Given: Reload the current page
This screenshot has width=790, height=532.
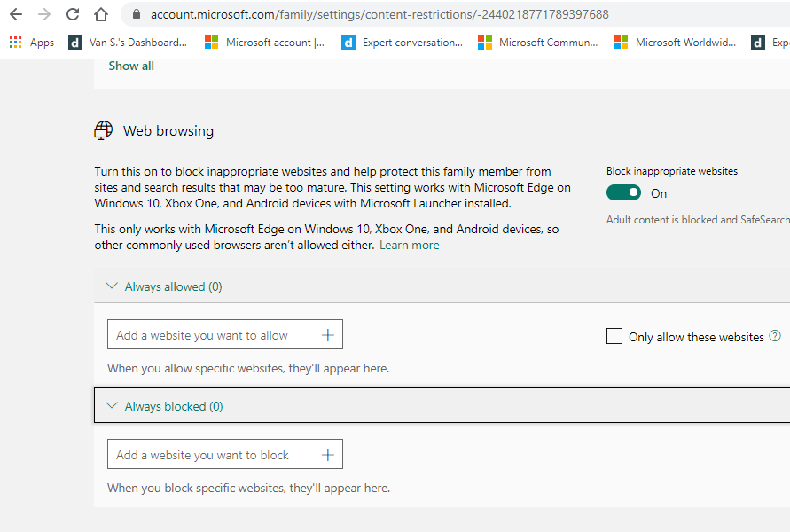Looking at the screenshot, I should coord(73,14).
